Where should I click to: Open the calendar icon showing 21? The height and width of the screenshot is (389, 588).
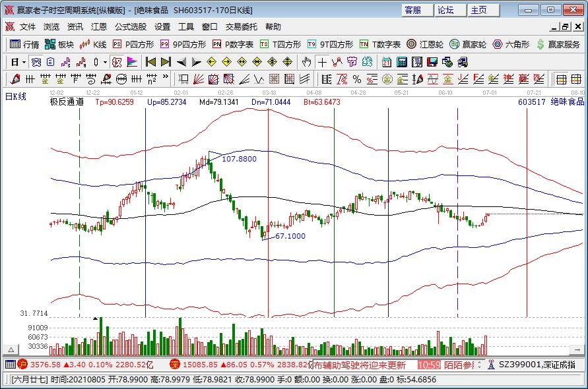(x=386, y=62)
